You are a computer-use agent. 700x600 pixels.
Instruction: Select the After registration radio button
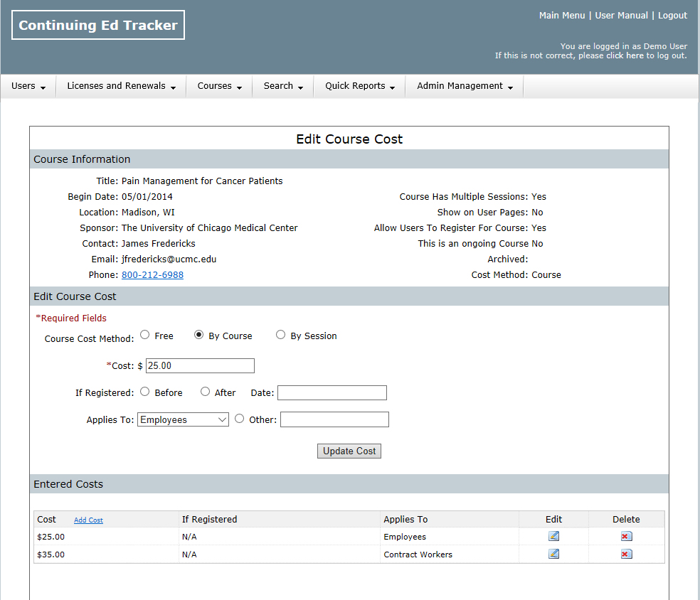(x=206, y=392)
